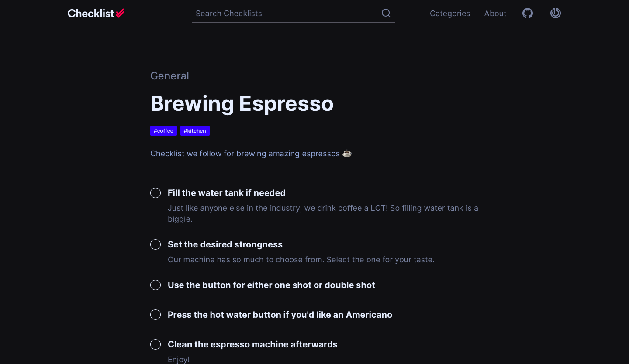Tick 'Clean the espresso machine afterwards' checkbox
Screen dimensions: 629x364
point(156,344)
